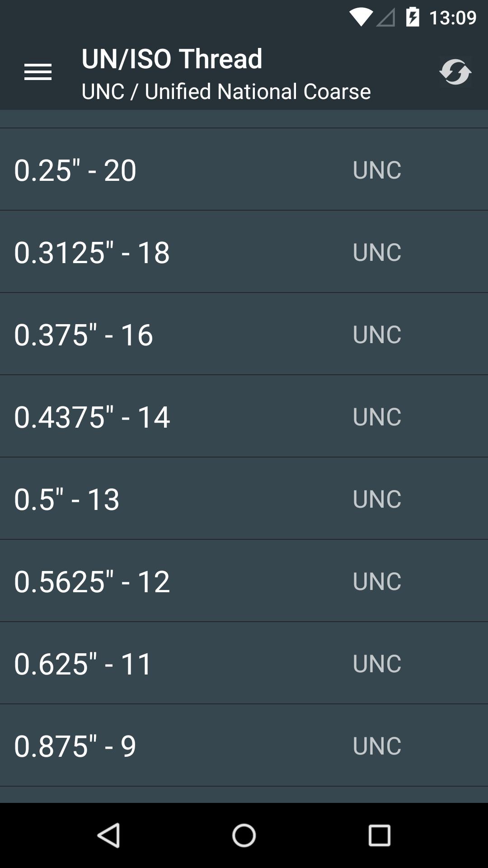488x868 pixels.
Task: Tap the battery charging icon
Action: tap(413, 18)
